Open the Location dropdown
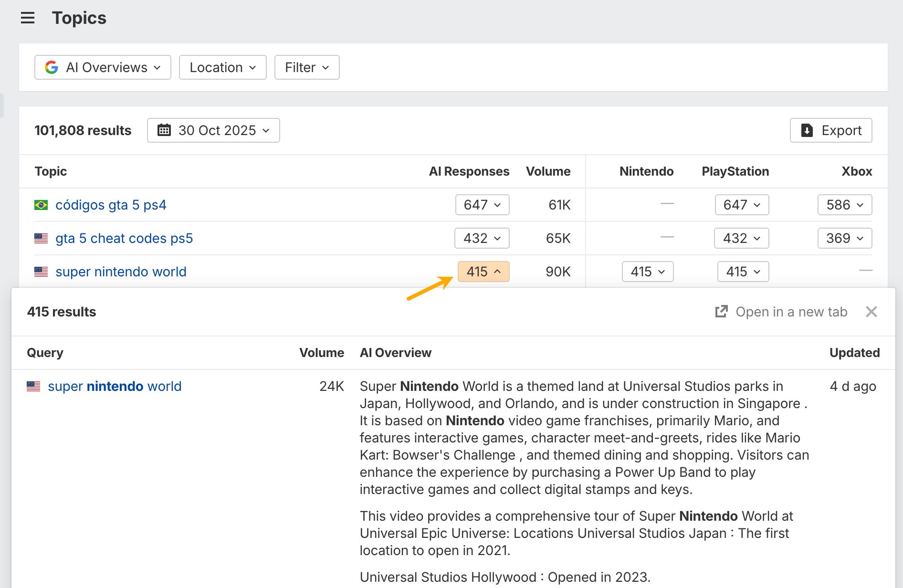Viewport: 903px width, 588px height. pyautogui.click(x=222, y=67)
